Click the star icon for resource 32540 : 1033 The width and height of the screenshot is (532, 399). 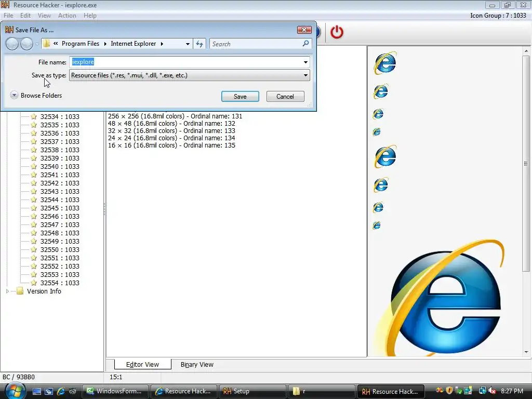[34, 166]
